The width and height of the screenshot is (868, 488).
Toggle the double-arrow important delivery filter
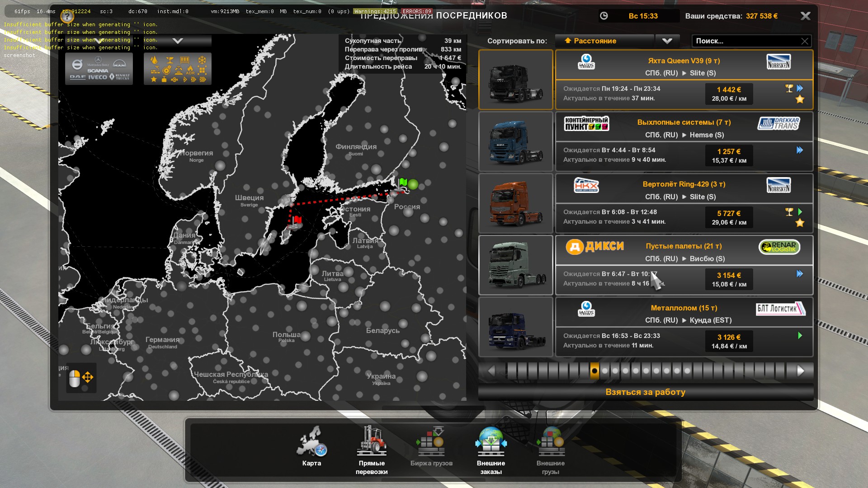(193, 80)
